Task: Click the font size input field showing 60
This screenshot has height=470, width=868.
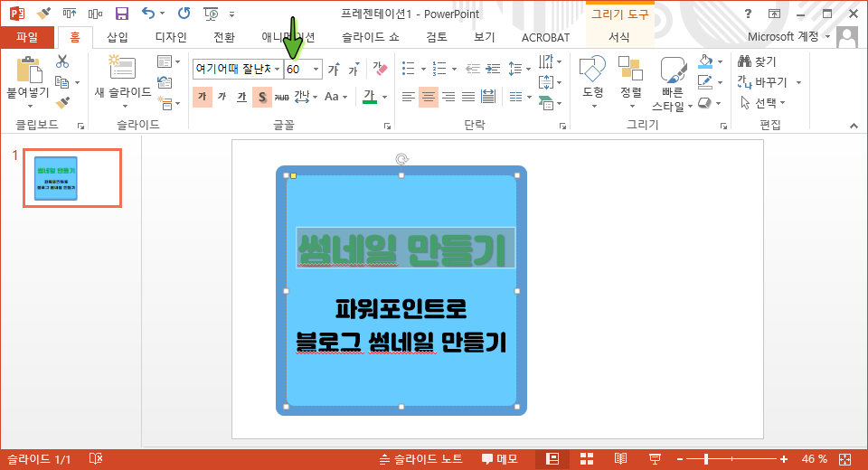Action: click(x=297, y=70)
